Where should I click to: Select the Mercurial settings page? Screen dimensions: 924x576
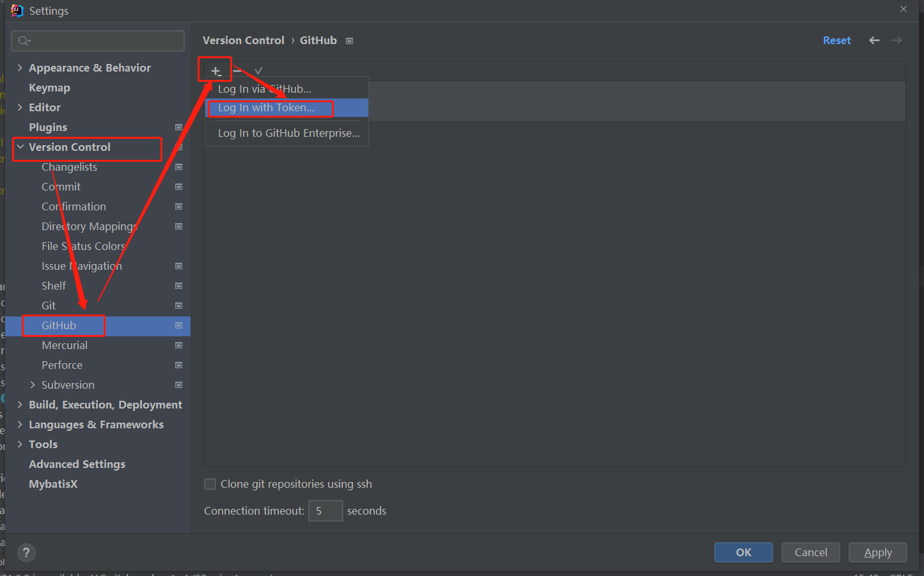point(65,345)
